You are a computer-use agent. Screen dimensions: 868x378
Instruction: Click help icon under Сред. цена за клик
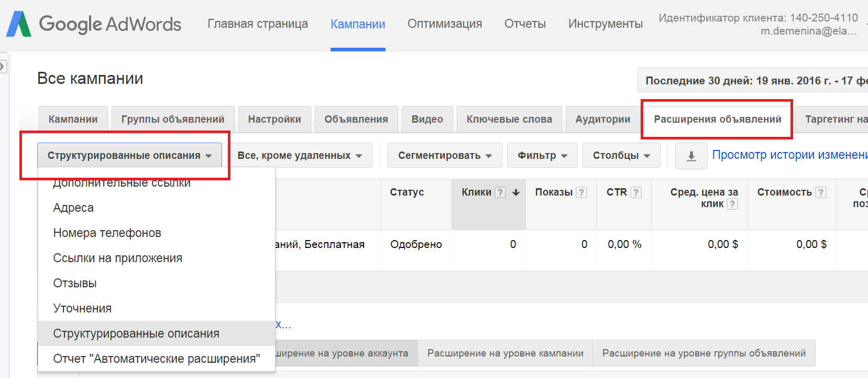(x=732, y=204)
